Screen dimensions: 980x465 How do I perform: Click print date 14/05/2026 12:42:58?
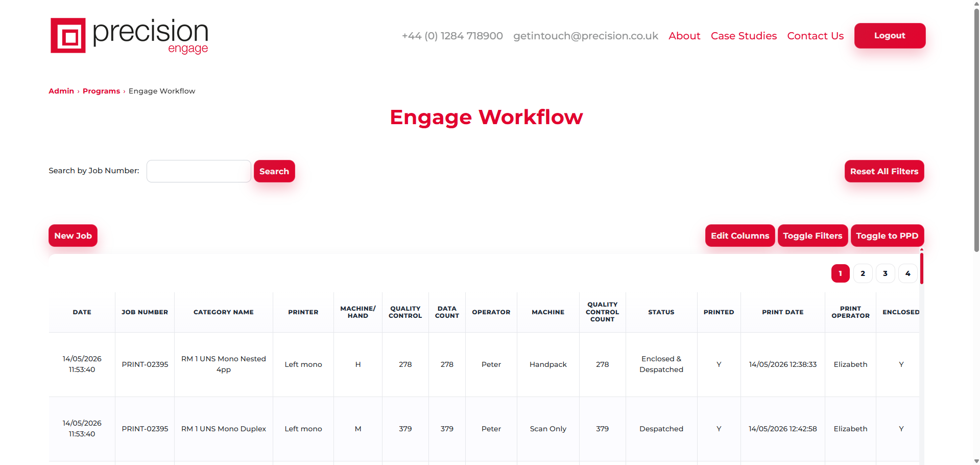click(782, 429)
